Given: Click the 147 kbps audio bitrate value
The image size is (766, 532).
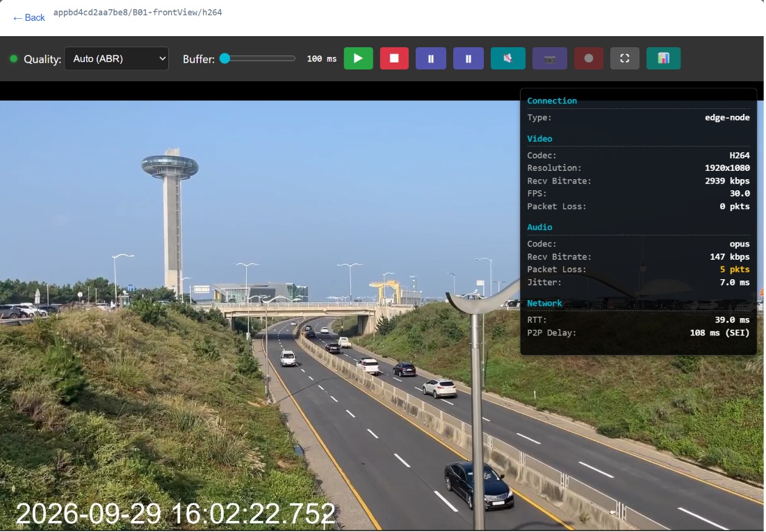Looking at the screenshot, I should 730,257.
